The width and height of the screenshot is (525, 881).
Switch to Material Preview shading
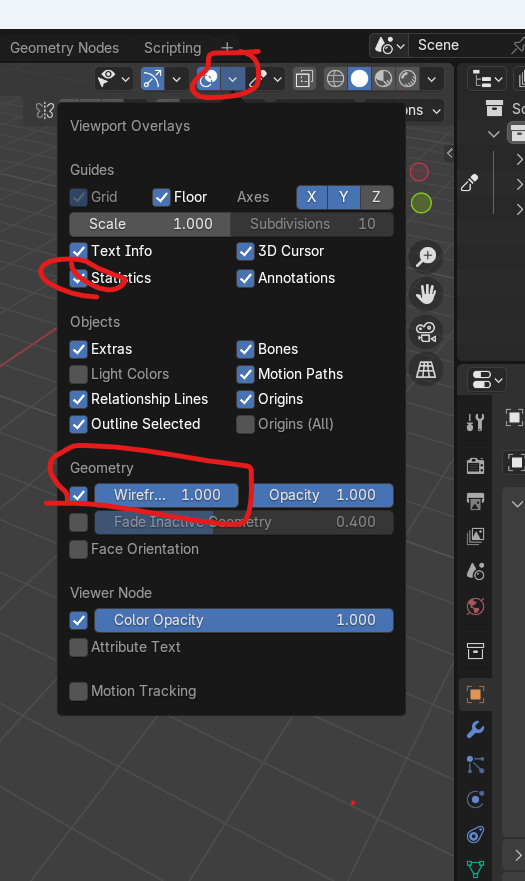383,79
